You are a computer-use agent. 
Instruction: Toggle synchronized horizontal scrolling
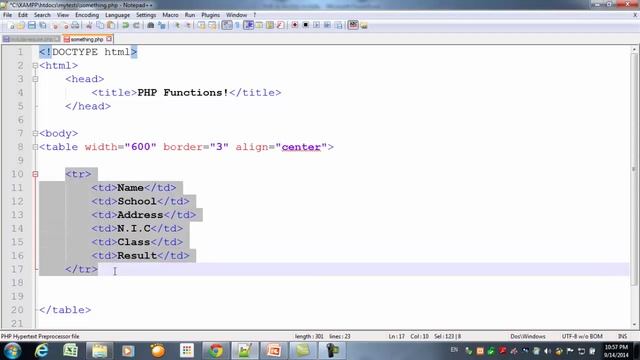[x=212, y=25]
